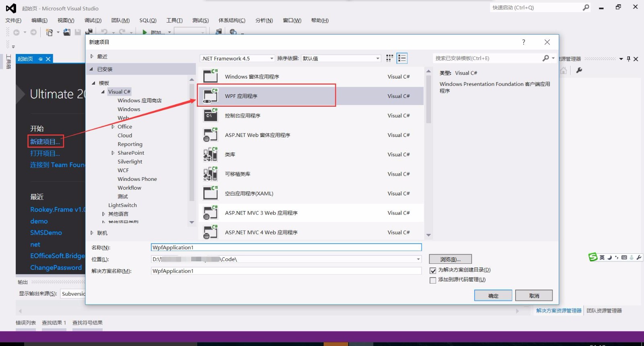Click the Sogou input method S icon
Screen dimensions: 644x346
593,257
